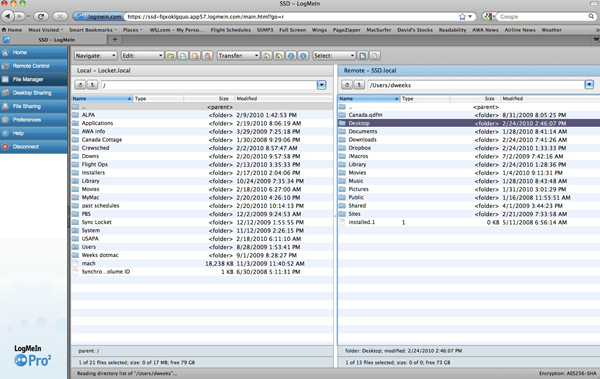
Task: Bookmark page with star icon
Action: (x=462, y=17)
